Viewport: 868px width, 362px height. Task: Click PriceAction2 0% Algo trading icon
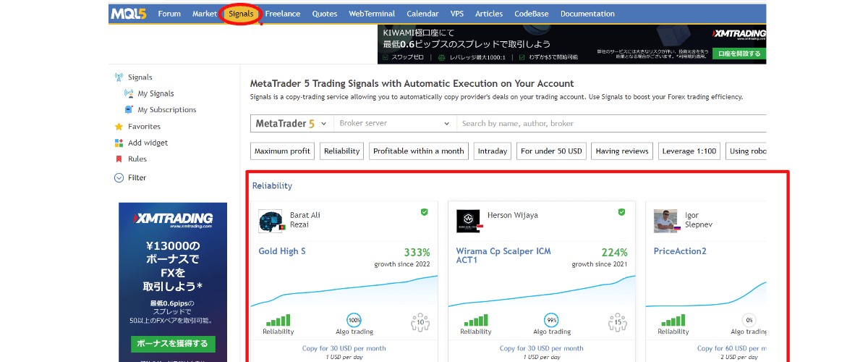click(x=749, y=320)
